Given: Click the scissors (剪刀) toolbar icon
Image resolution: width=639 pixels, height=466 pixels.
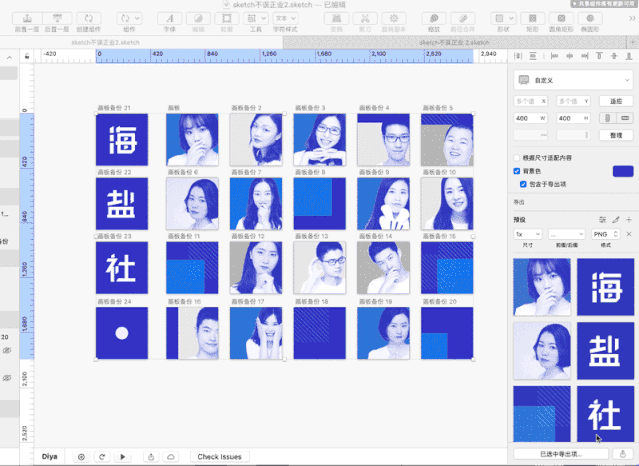Looking at the screenshot, I should click(365, 18).
